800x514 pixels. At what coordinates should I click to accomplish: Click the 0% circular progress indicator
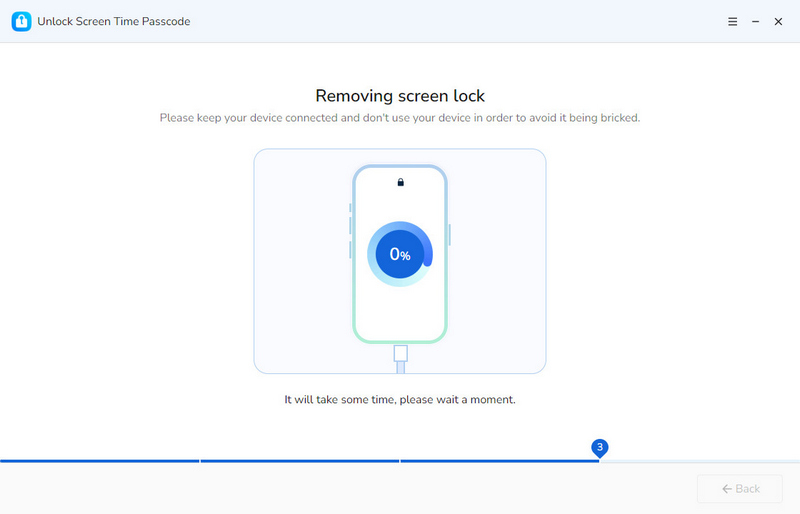[x=400, y=254]
